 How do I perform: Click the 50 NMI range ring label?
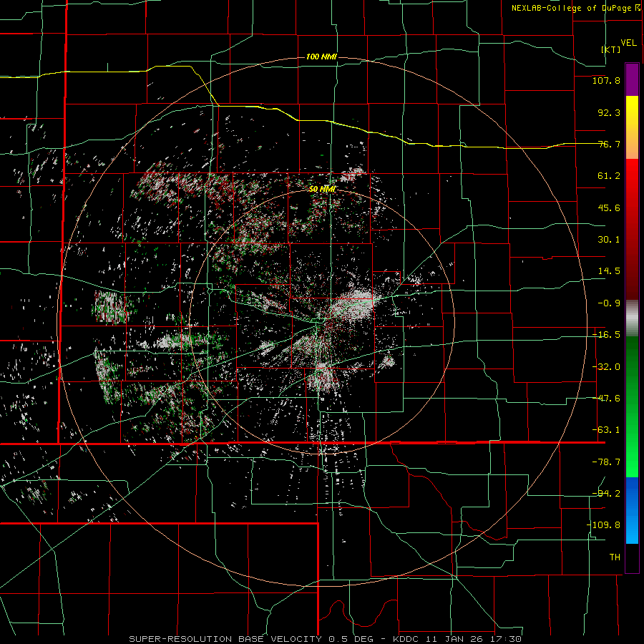pyautogui.click(x=322, y=189)
